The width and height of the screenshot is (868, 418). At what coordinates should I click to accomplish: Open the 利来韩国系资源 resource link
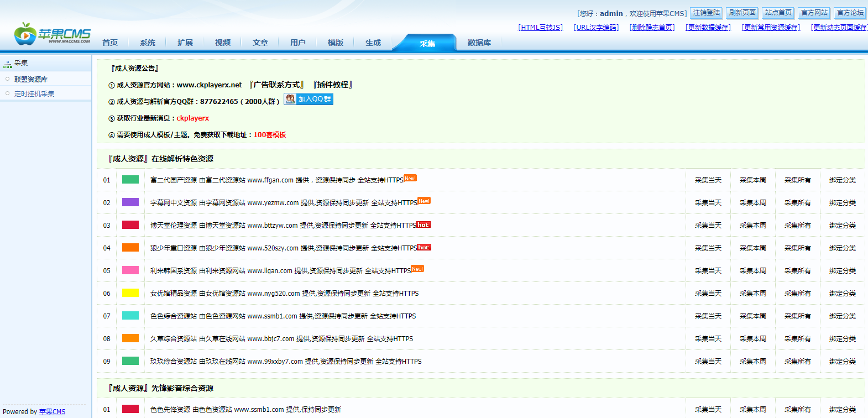tap(280, 270)
